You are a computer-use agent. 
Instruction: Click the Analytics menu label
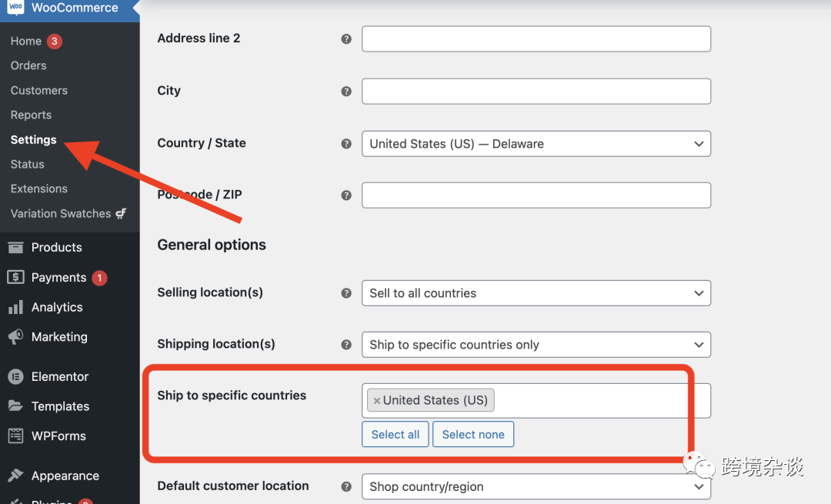57,307
